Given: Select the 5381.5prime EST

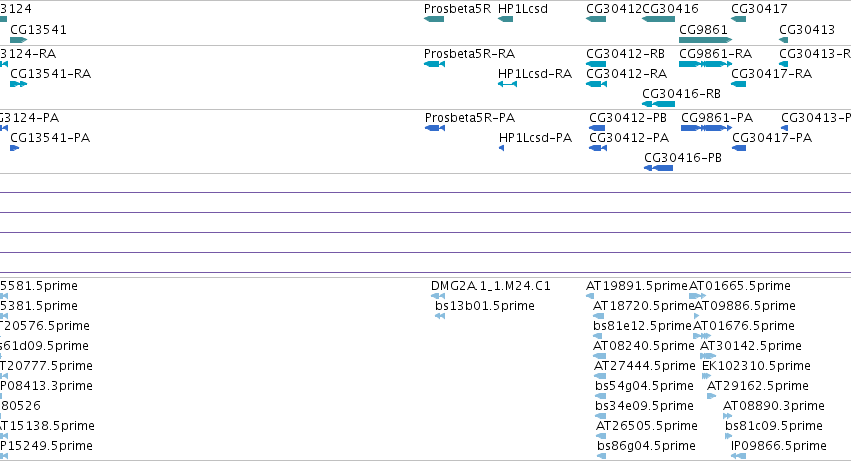Looking at the screenshot, I should coord(4,316).
